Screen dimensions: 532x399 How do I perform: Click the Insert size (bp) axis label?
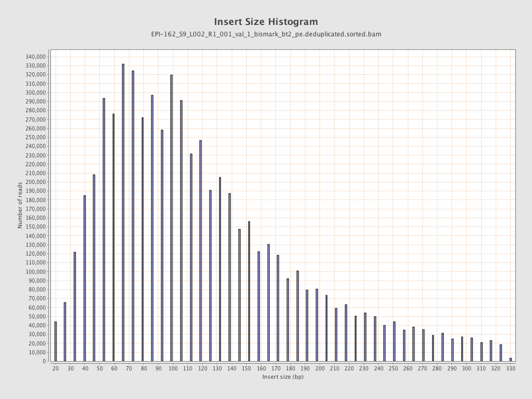pyautogui.click(x=283, y=377)
